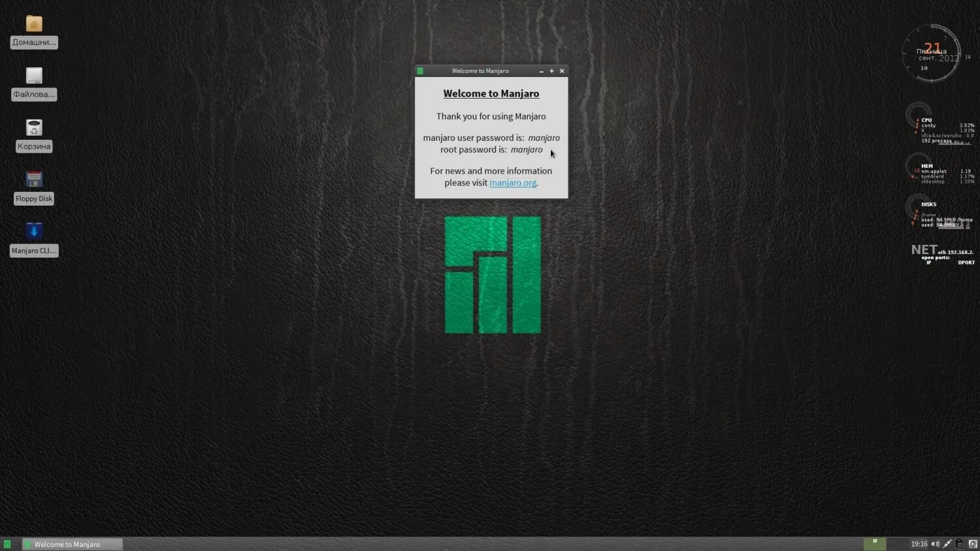The height and width of the screenshot is (551, 980).
Task: Follow the manjaro.org link
Action: (x=513, y=183)
